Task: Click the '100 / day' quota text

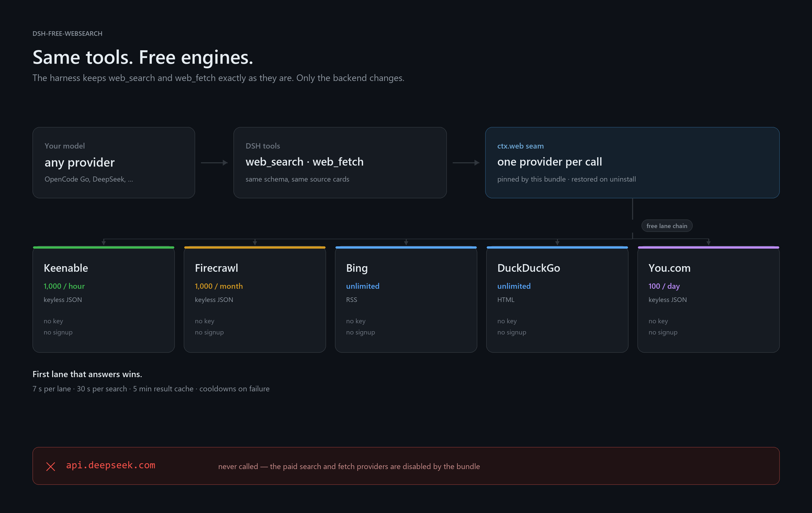Action: point(664,286)
